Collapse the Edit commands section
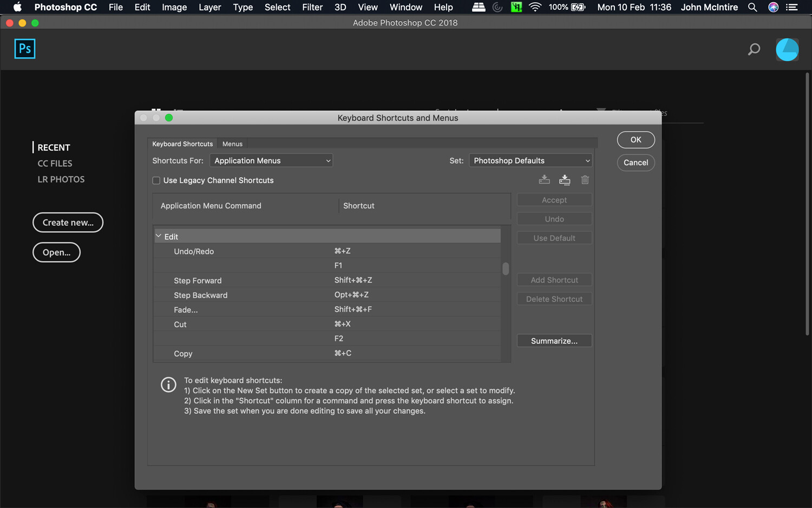Screen dimensions: 812x508 pyautogui.click(x=159, y=236)
